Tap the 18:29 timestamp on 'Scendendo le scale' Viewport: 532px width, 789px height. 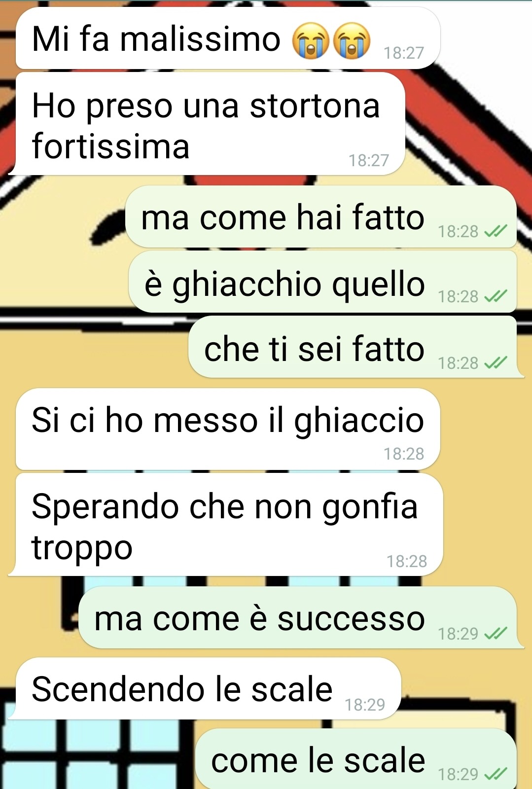pos(365,705)
